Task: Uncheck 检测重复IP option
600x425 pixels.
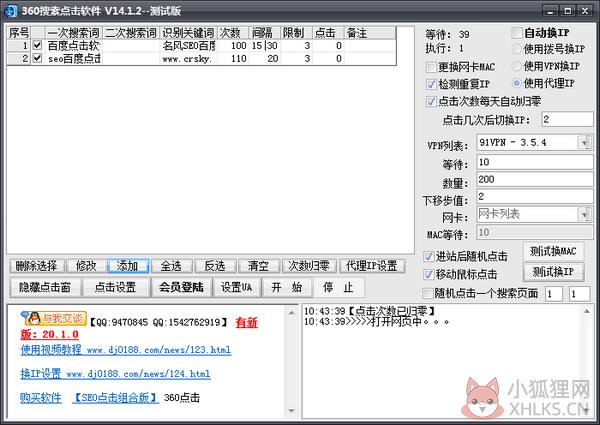Action: (431, 84)
